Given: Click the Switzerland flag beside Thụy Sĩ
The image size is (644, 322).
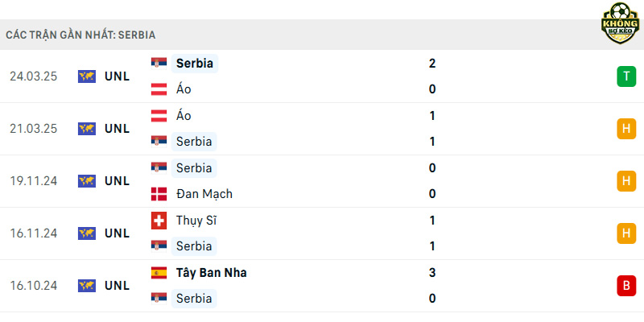Looking at the screenshot, I should click(x=159, y=221).
